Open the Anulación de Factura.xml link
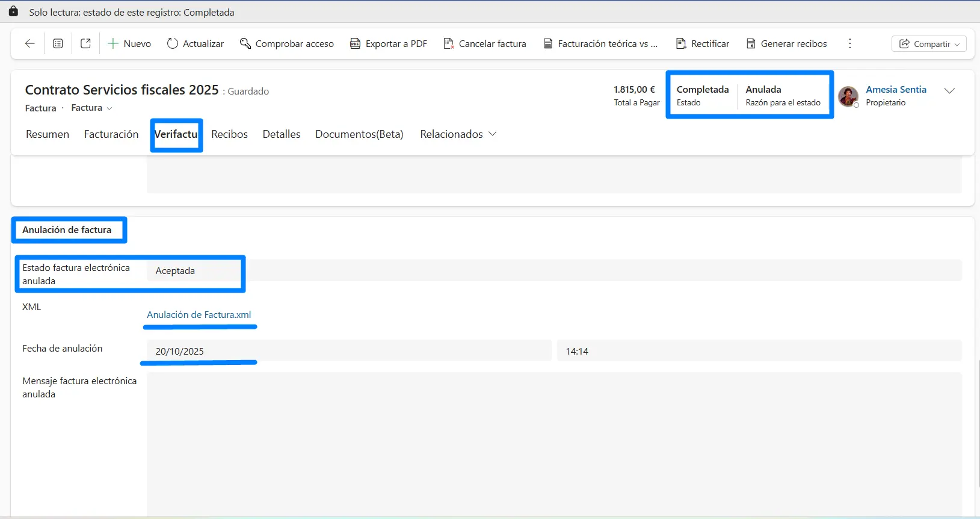 click(199, 314)
